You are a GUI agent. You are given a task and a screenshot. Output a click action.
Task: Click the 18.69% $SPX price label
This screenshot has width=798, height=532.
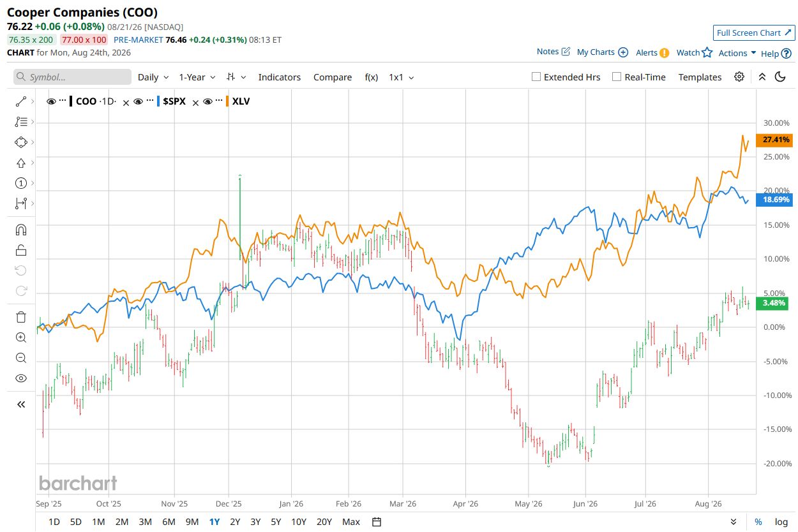coord(774,200)
